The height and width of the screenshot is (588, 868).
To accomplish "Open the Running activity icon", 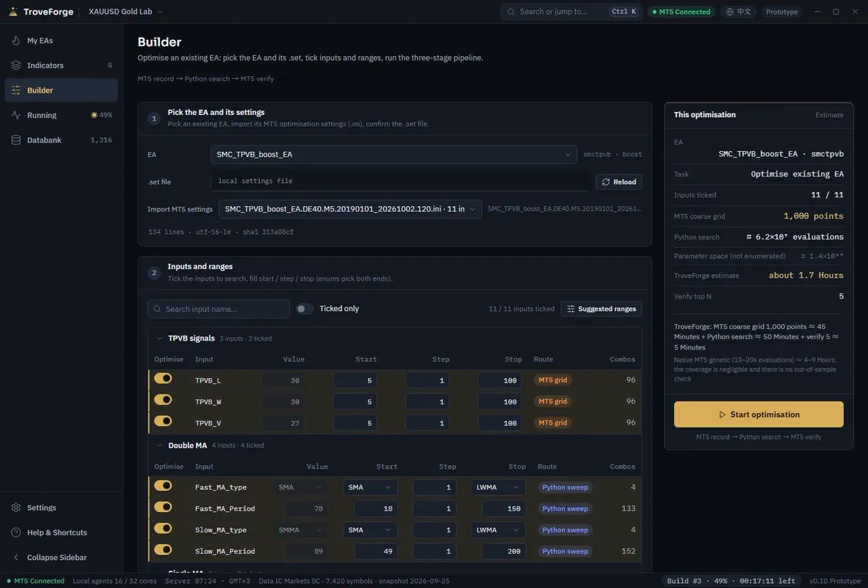I will pyautogui.click(x=16, y=115).
